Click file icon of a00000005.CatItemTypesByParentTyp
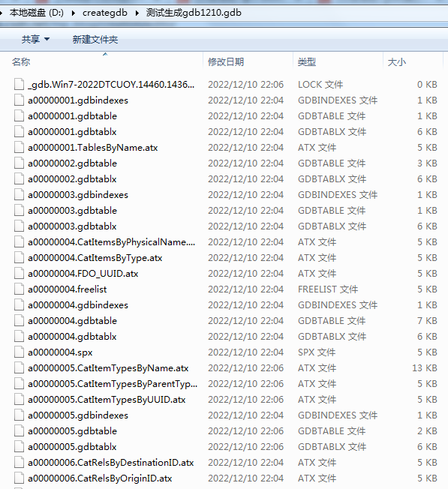The height and width of the screenshot is (489, 448). (19, 383)
